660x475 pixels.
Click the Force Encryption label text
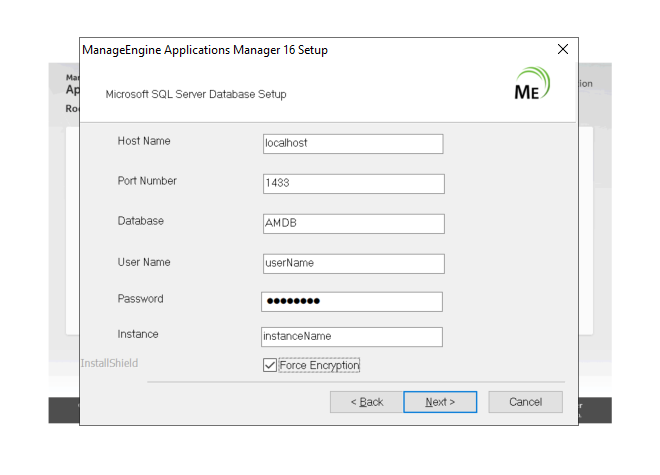(x=319, y=366)
